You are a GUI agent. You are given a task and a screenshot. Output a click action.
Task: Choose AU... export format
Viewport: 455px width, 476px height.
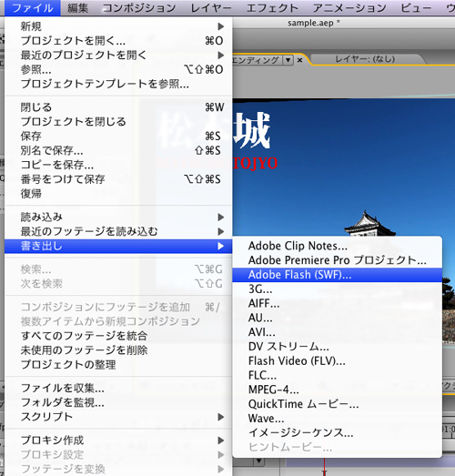[x=338, y=318]
